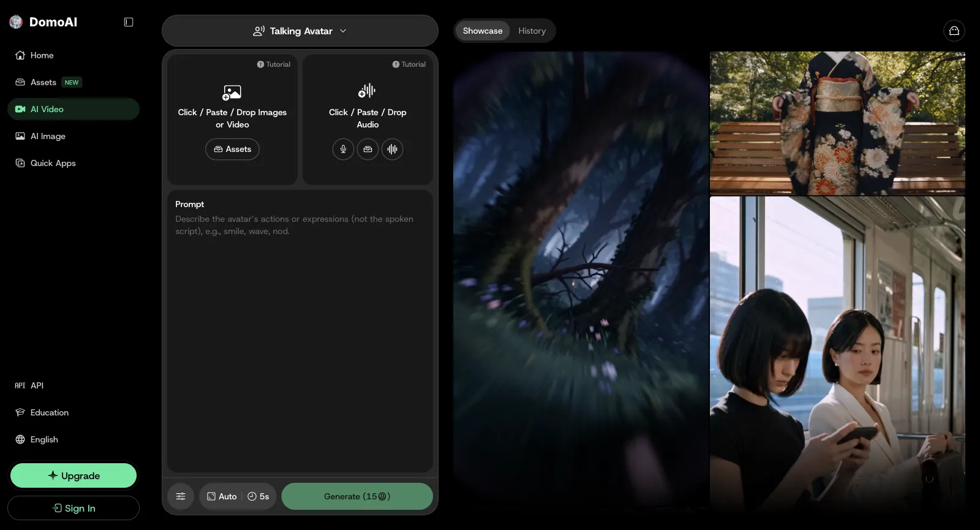Open Tutorial for image or video upload
The width and height of the screenshot is (980, 530).
point(274,64)
